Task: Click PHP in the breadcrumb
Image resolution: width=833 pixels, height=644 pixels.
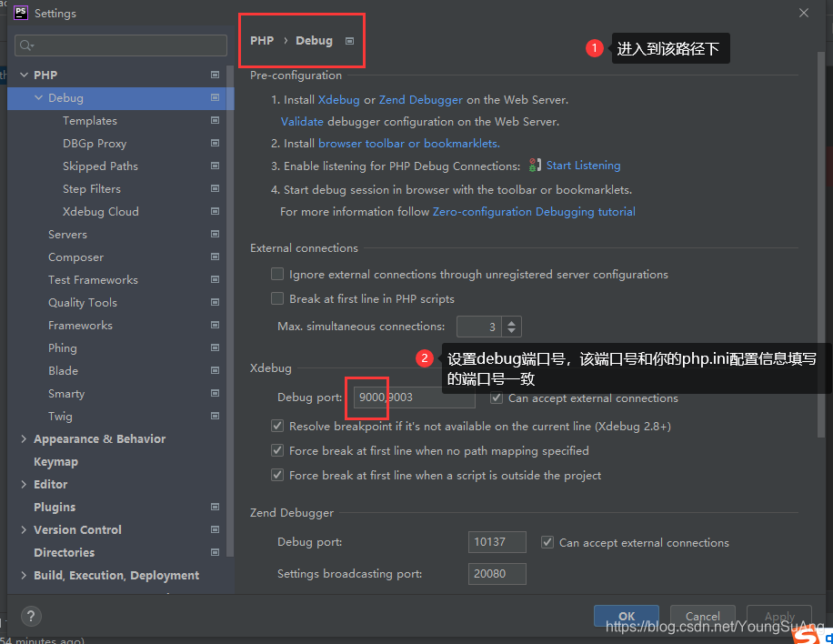Action: tap(262, 41)
